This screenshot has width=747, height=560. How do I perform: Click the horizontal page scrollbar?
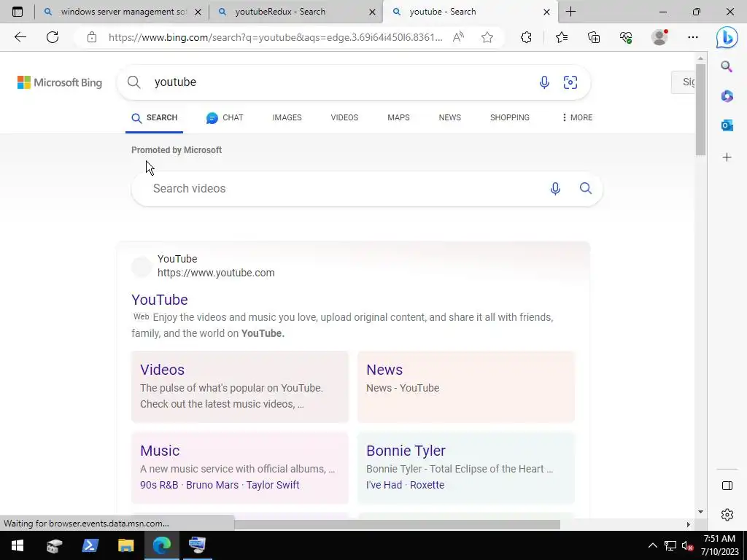(398, 524)
